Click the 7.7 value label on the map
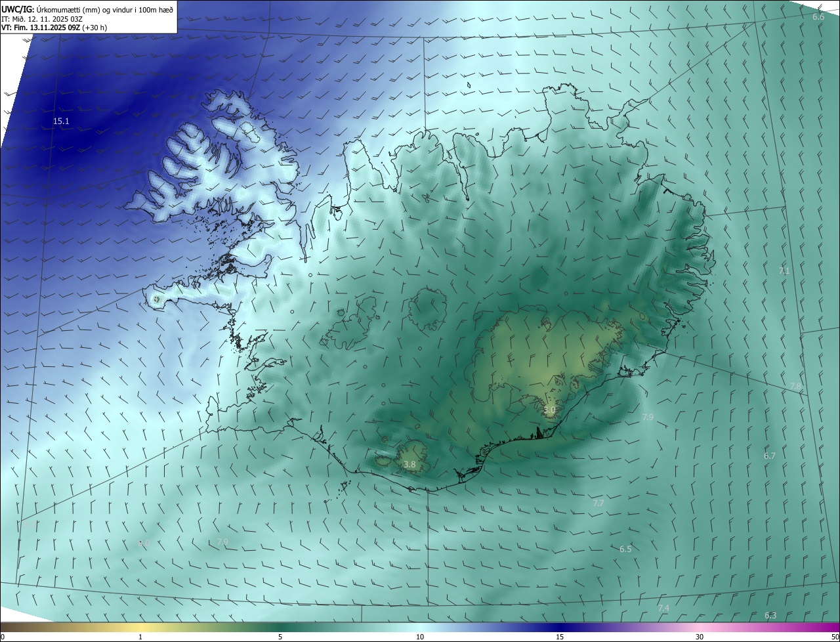 598,503
